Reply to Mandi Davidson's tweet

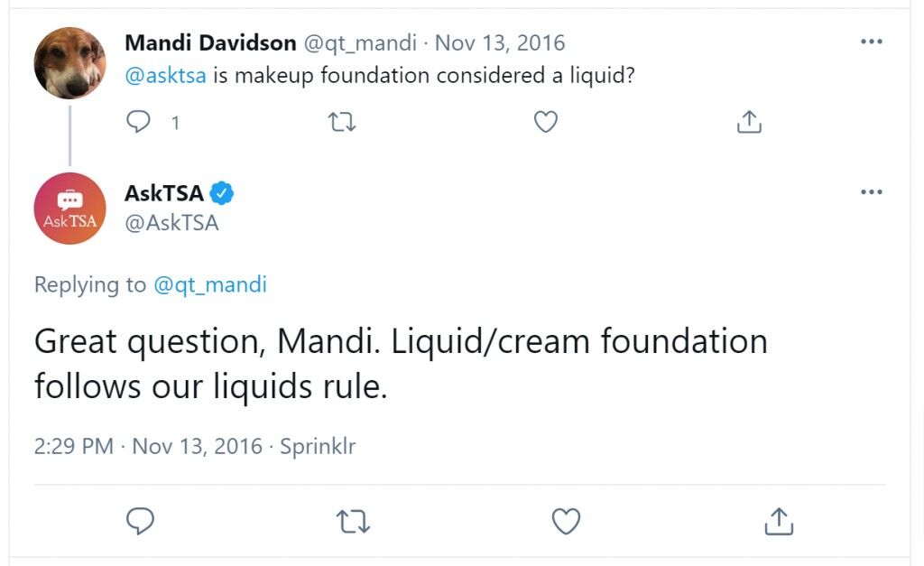click(138, 122)
